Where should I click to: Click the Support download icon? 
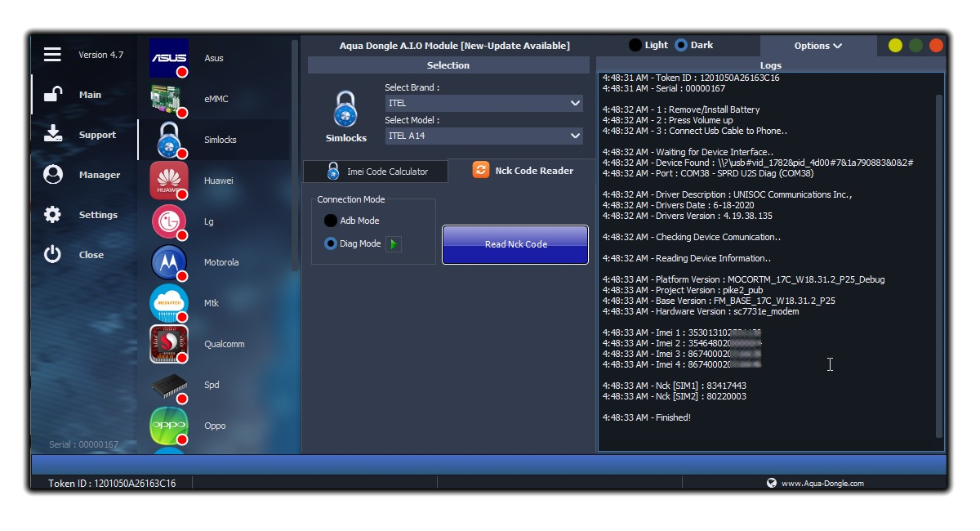point(53,134)
